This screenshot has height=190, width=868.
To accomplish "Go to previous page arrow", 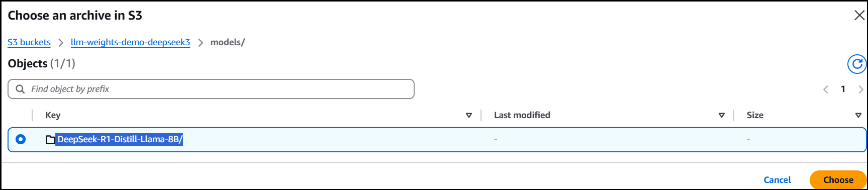I will tap(825, 89).
